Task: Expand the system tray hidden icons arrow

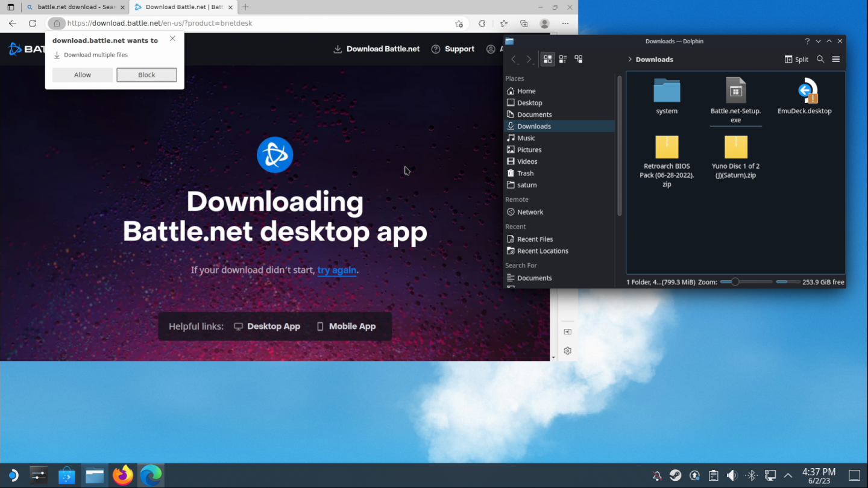Action: point(788,476)
